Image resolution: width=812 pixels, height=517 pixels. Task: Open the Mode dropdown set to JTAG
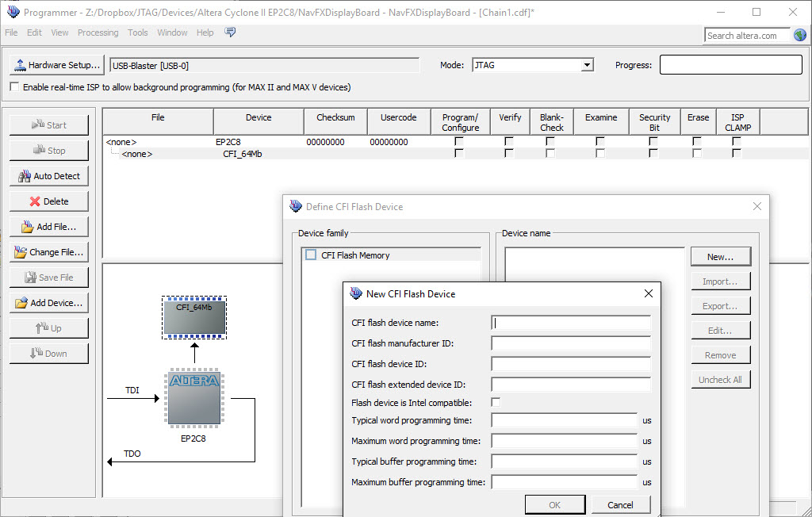(x=533, y=65)
